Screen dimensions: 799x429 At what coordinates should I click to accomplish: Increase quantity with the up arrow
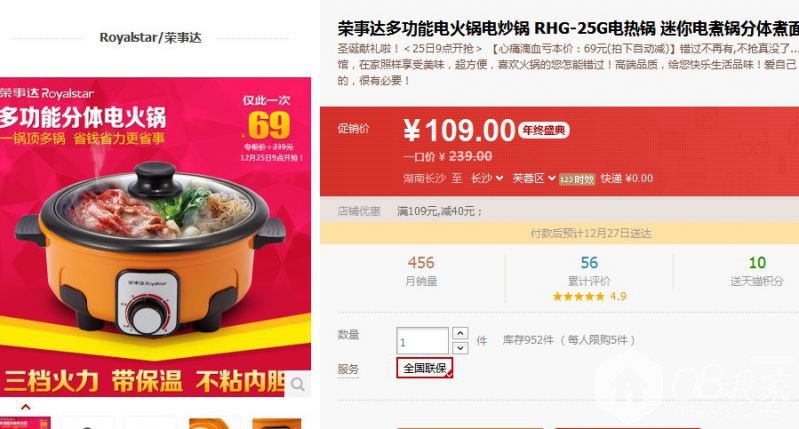point(460,333)
